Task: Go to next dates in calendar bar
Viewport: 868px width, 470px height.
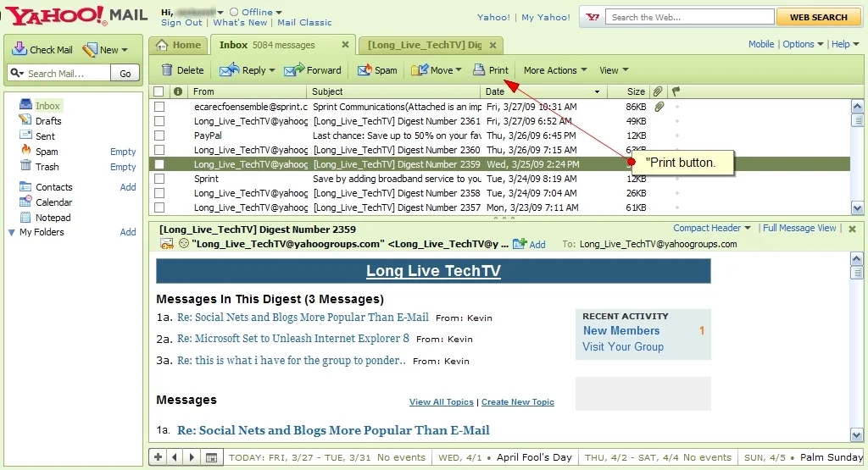Action: point(192,457)
